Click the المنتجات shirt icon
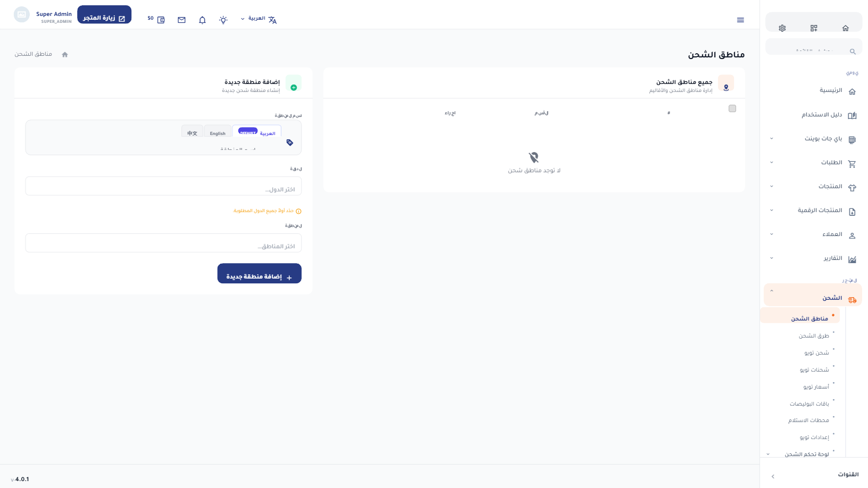 pos(852,187)
